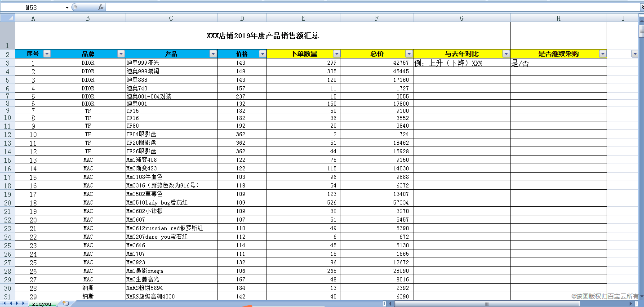
Task: Click cell MAC316（新款色改为916号）
Action: [171, 186]
